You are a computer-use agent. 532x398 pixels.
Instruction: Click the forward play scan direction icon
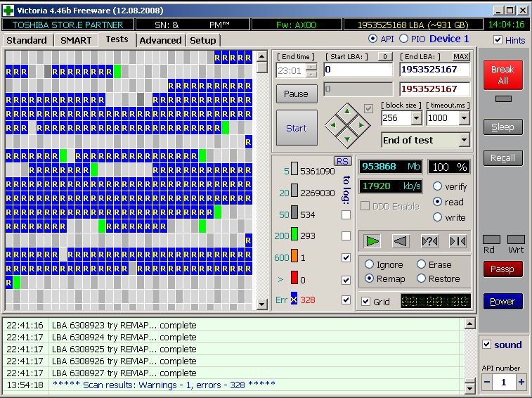coord(372,241)
